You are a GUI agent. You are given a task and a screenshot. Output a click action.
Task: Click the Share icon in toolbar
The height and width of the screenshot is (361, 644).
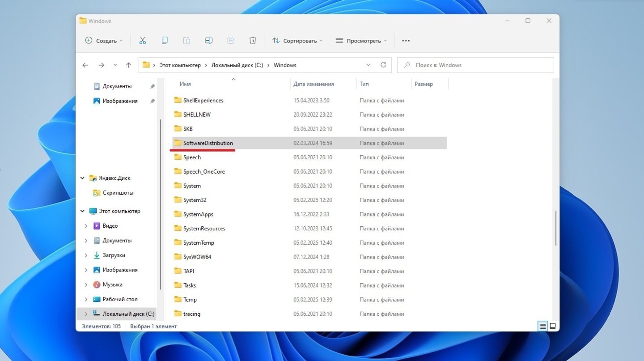click(x=231, y=41)
